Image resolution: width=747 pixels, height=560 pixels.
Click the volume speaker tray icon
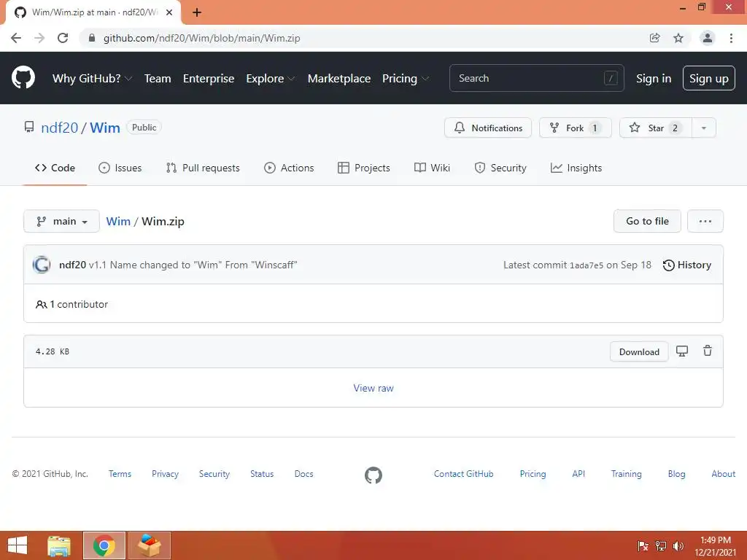678,546
